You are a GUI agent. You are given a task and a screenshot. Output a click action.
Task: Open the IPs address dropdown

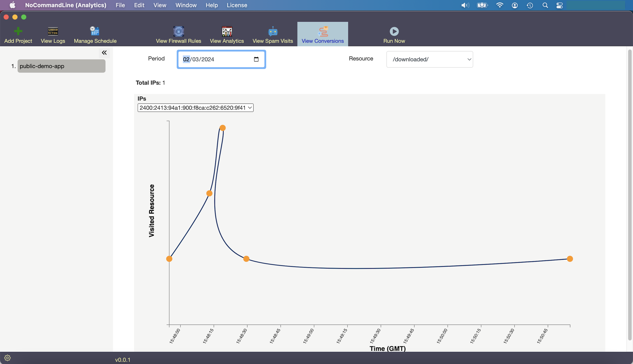(x=195, y=108)
